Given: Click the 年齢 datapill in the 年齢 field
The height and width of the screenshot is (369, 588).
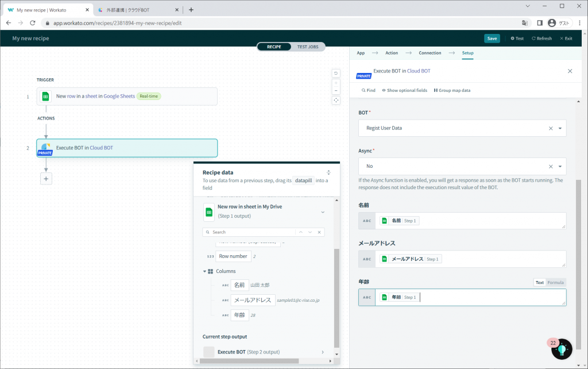Looking at the screenshot, I should click(400, 297).
